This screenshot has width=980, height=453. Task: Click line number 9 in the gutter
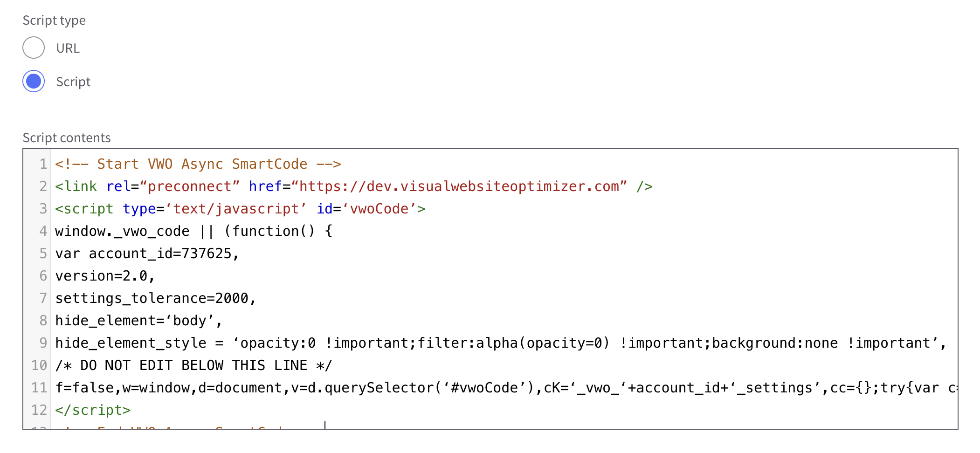point(43,343)
